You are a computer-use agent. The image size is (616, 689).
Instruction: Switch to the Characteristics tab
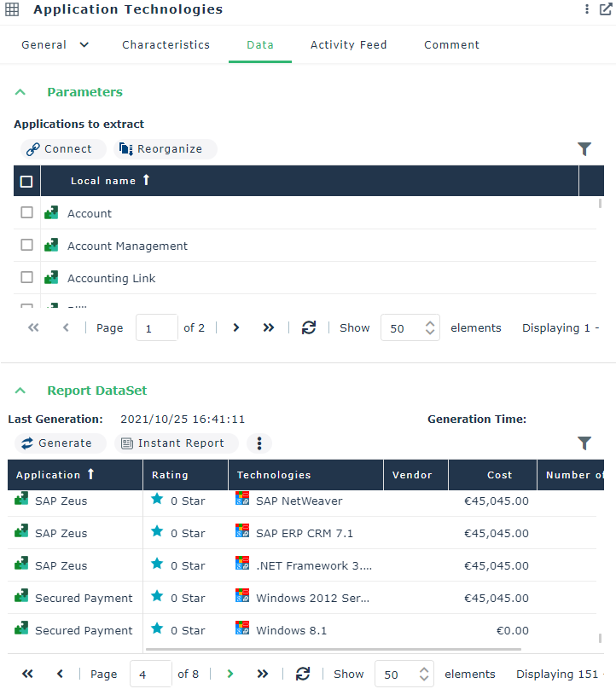click(x=166, y=45)
